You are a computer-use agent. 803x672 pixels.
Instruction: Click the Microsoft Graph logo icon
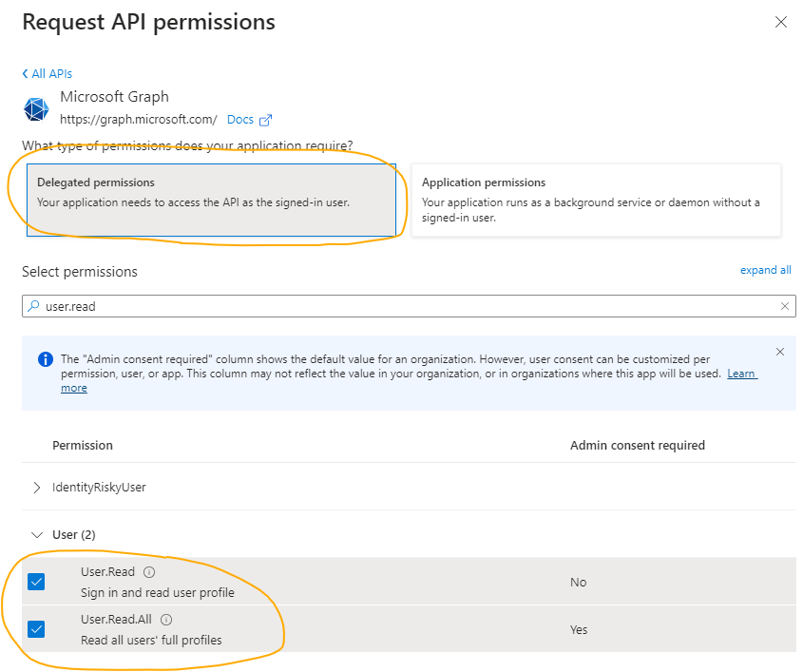pos(36,109)
